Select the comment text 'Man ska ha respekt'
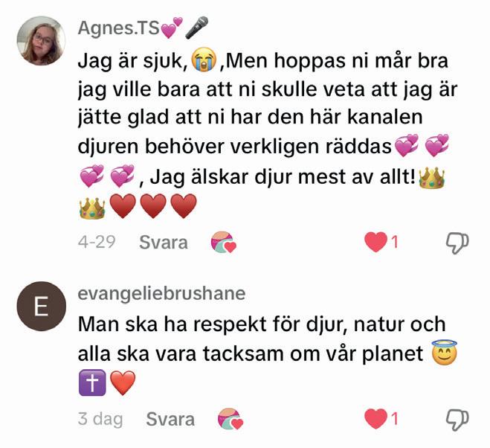Screen dimensions: 490x448 [x=268, y=353]
